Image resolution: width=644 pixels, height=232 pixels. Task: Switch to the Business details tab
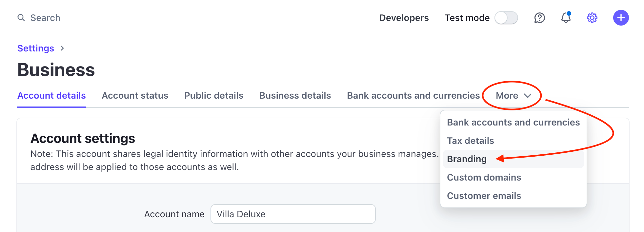click(294, 95)
